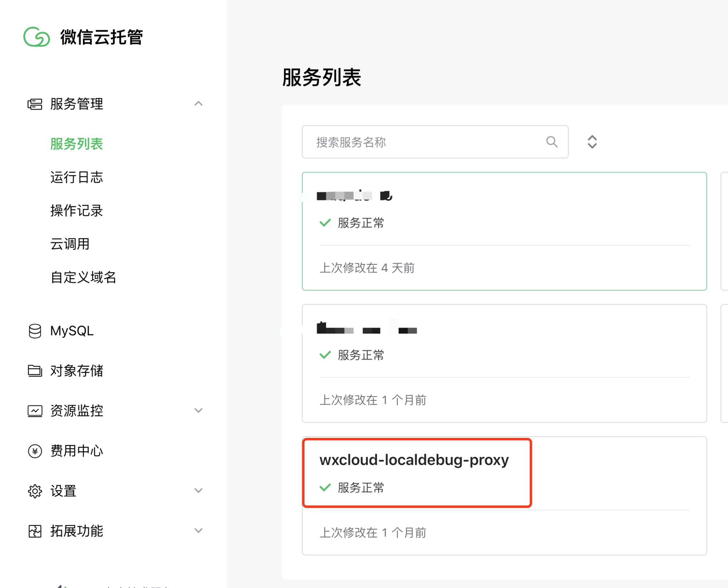The width and height of the screenshot is (728, 588).
Task: Click the 设置 gear icon
Action: (35, 491)
